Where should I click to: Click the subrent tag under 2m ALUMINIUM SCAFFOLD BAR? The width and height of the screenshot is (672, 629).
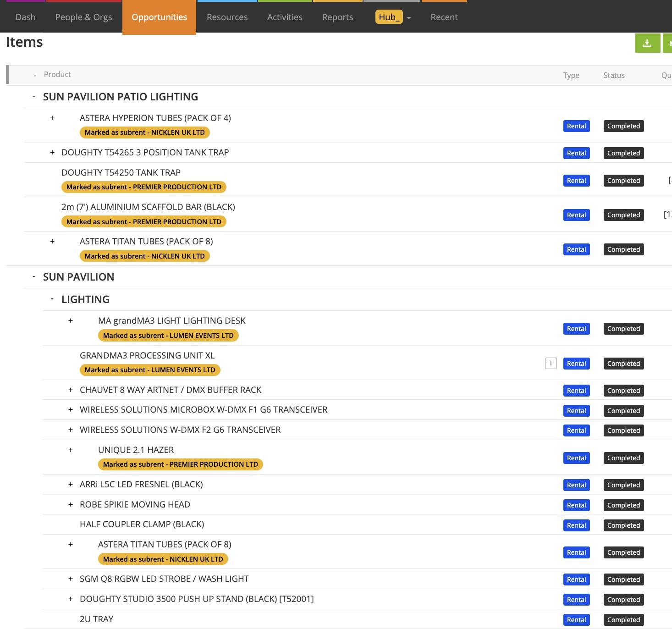tap(144, 222)
